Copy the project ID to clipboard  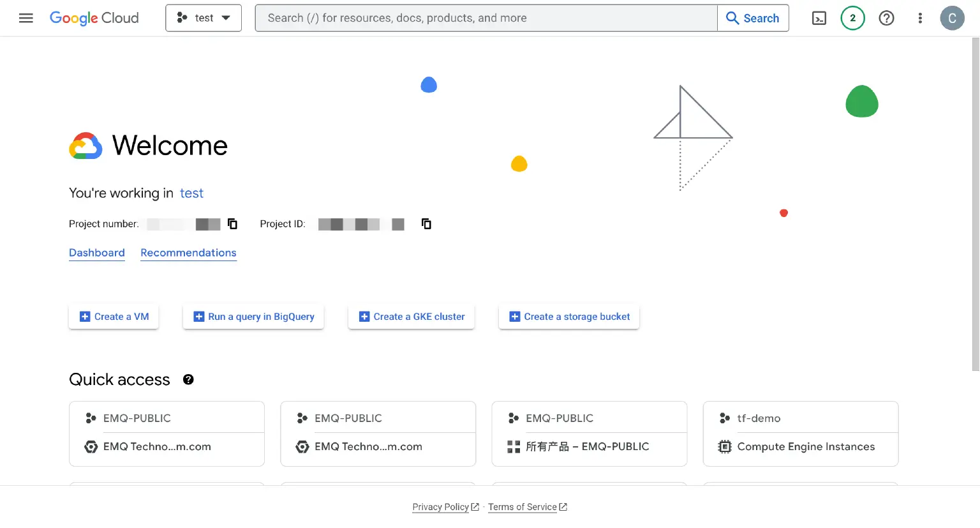[426, 224]
